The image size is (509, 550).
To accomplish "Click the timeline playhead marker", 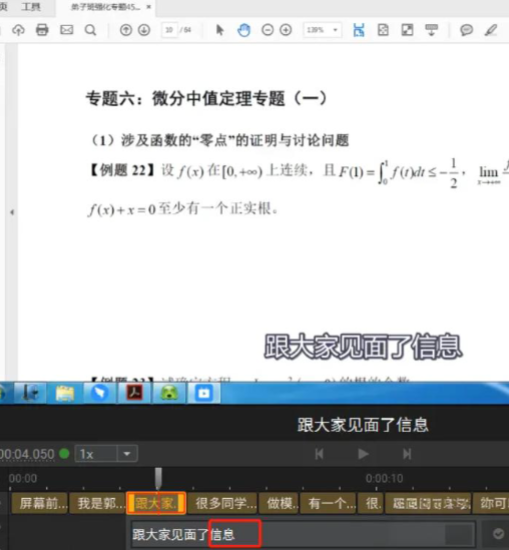I will point(158,478).
